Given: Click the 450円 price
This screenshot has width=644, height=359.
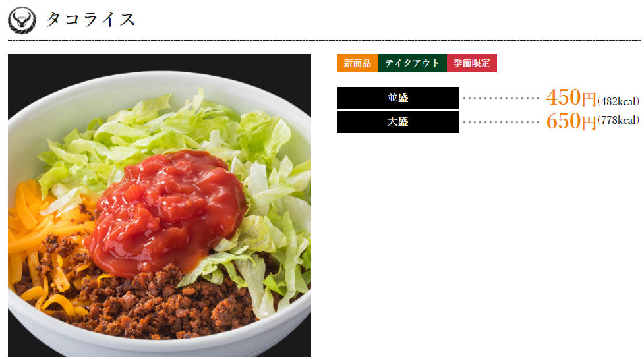Looking at the screenshot, I should pyautogui.click(x=571, y=97).
